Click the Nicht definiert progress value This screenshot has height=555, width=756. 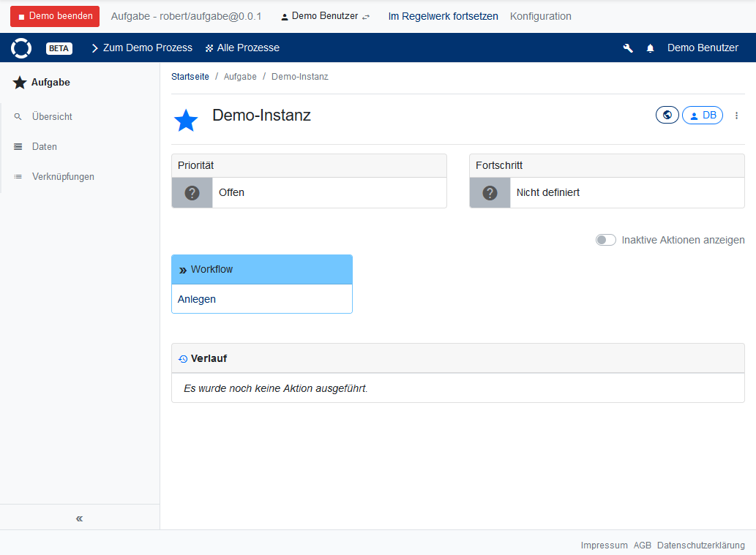(x=547, y=193)
